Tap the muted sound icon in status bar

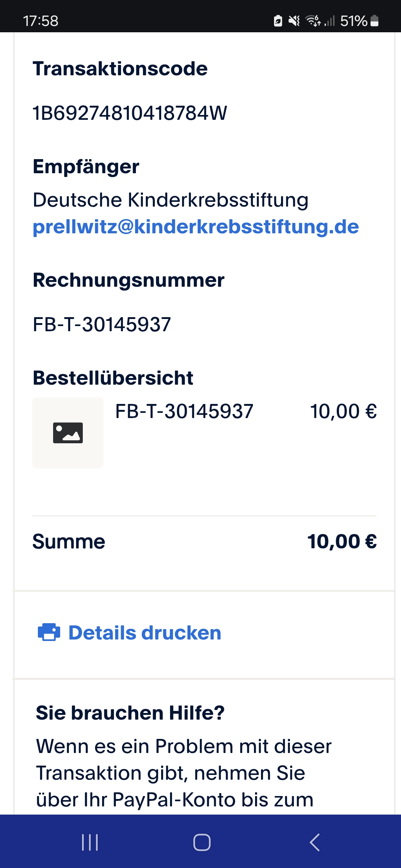(x=294, y=21)
